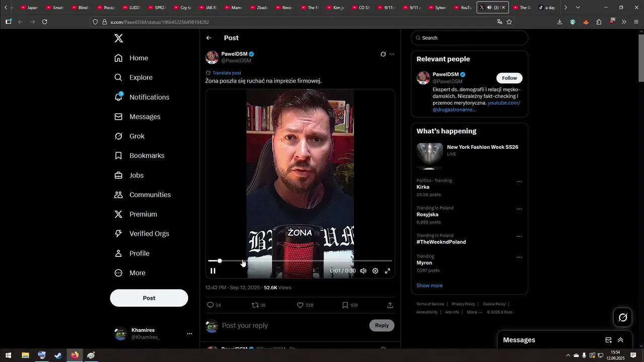Viewport: 644px width, 362px height.
Task: Click the Search field
Action: (469, 38)
